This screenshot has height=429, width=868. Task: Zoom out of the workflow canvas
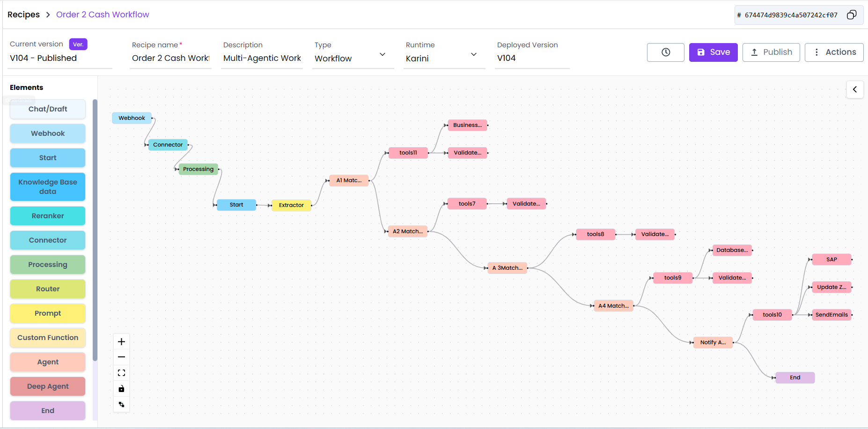(121, 357)
